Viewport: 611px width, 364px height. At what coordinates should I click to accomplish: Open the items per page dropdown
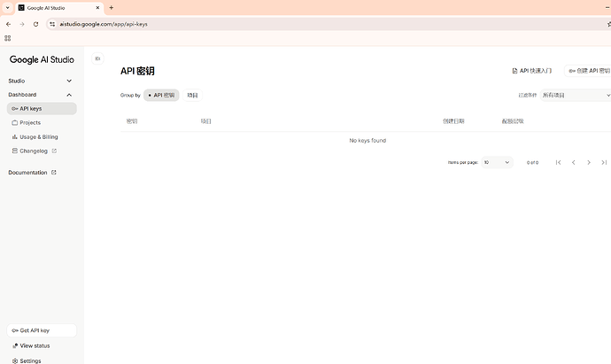tap(498, 162)
